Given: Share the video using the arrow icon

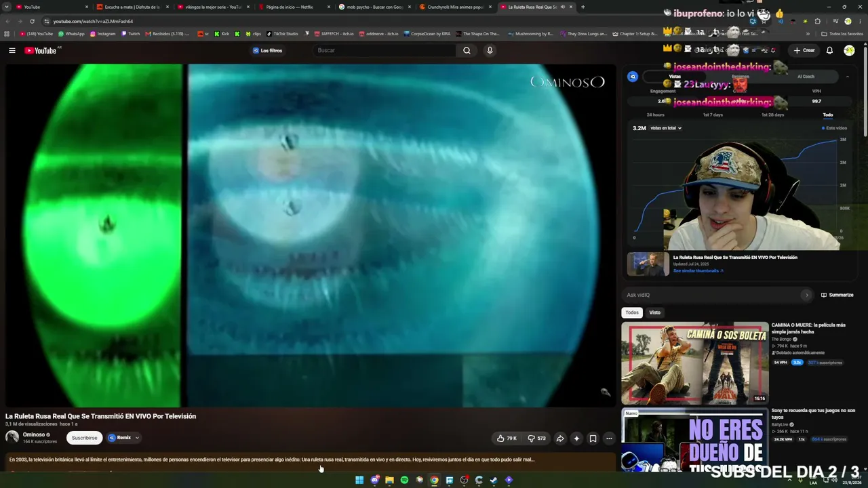Looking at the screenshot, I should (560, 439).
